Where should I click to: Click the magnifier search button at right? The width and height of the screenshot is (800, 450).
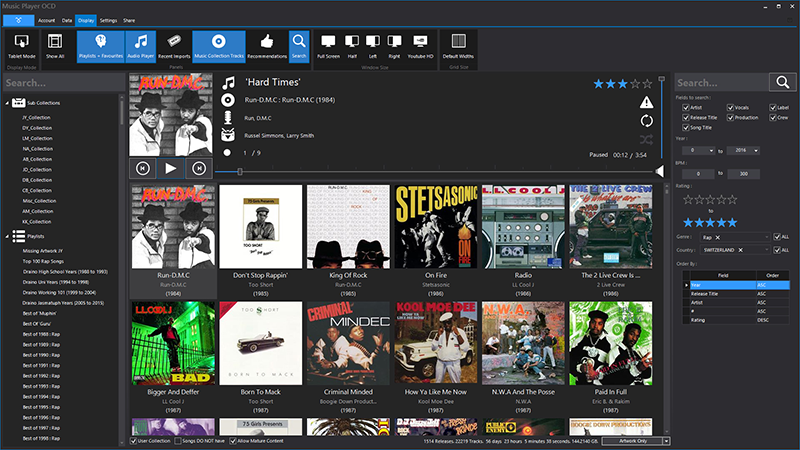click(x=783, y=82)
